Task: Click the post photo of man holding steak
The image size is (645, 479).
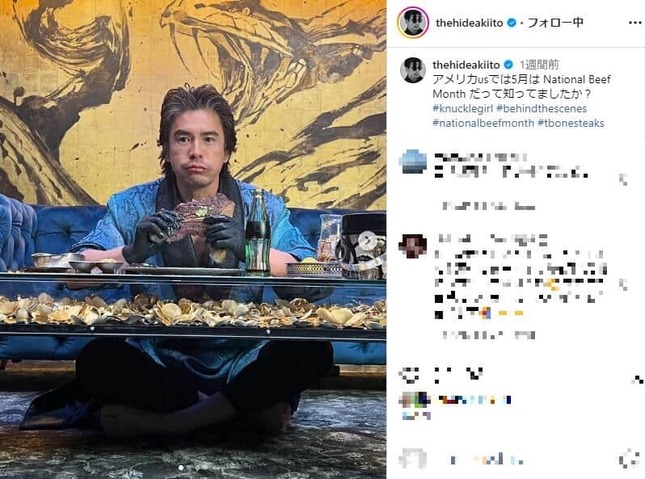Action: (193, 240)
